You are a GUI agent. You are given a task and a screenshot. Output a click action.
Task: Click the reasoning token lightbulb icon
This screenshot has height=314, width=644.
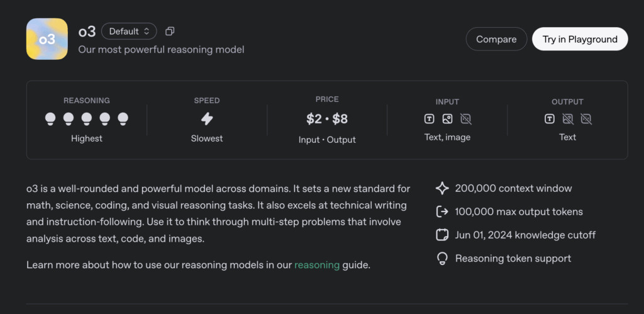tap(442, 259)
